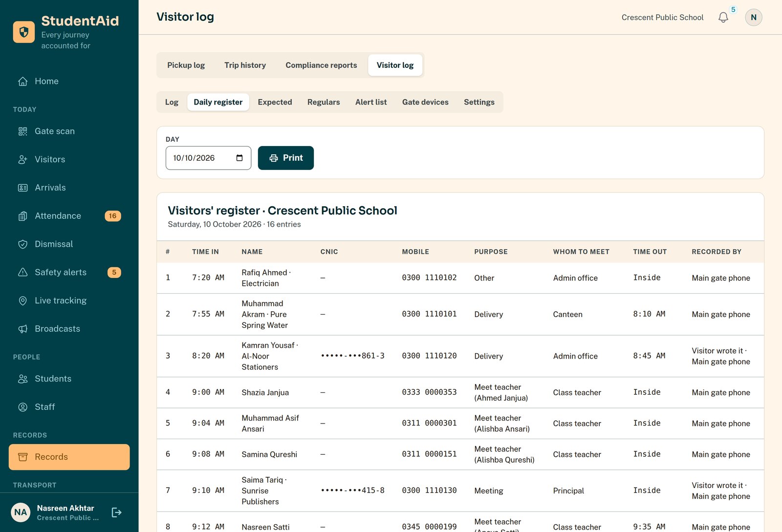Click the NAME column header
This screenshot has height=532, width=782.
click(252, 252)
